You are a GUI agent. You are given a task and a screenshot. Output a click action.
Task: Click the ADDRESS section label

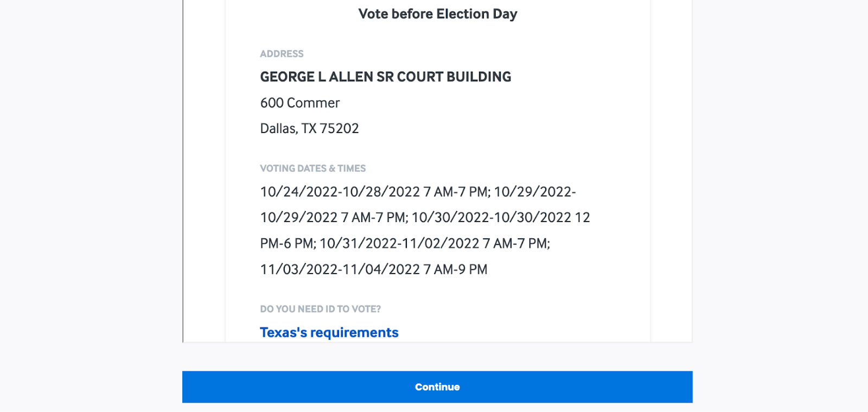(x=282, y=54)
